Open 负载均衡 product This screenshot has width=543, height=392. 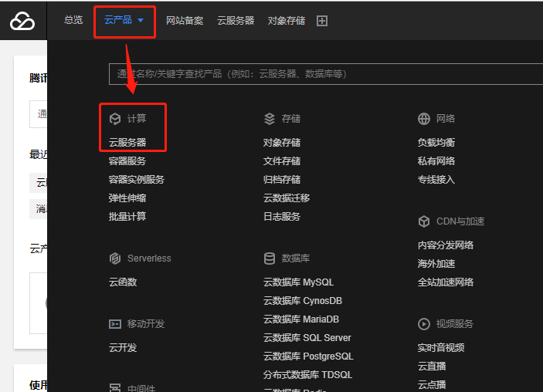(436, 143)
